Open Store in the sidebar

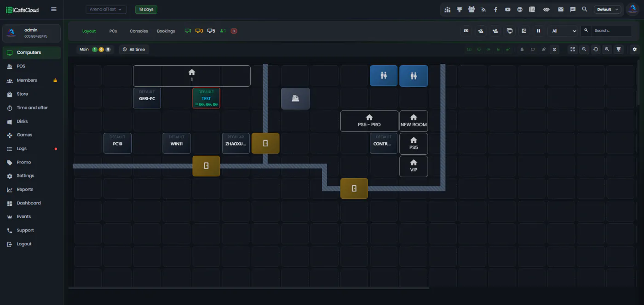coord(31,94)
